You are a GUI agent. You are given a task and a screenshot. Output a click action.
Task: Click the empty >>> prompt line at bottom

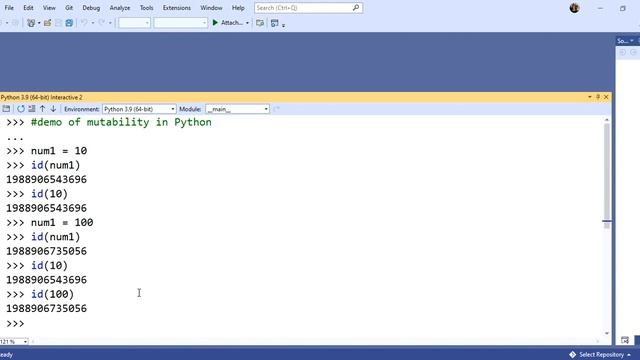[16, 324]
